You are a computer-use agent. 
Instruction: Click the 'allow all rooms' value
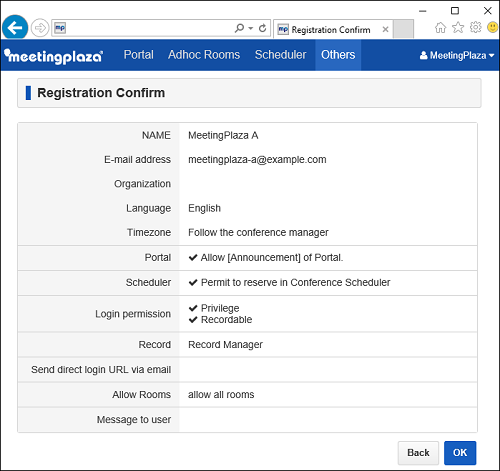[221, 395]
